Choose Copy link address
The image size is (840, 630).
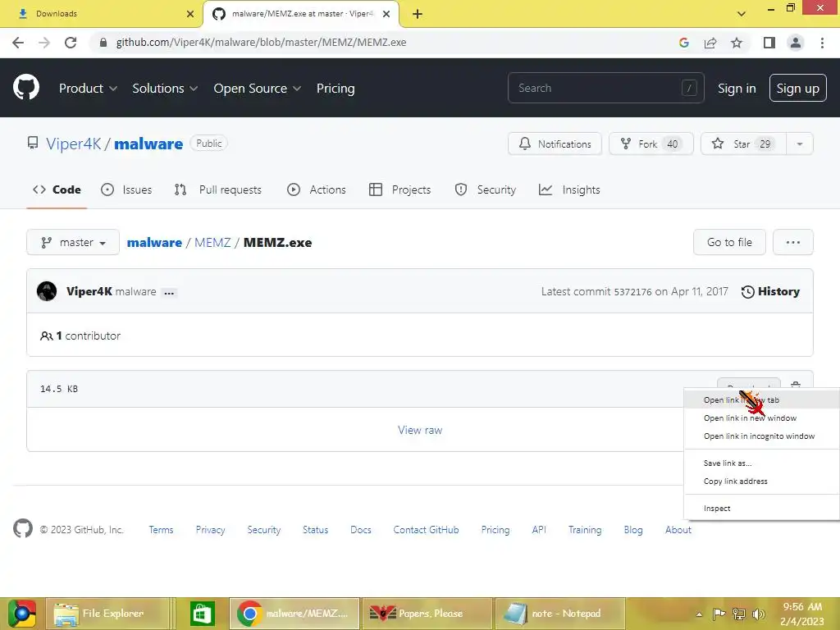[x=761, y=481]
